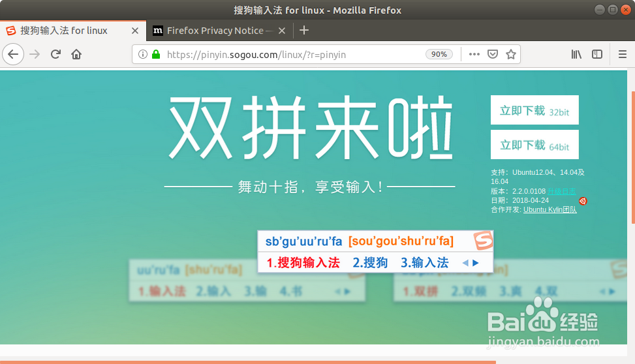Screen dimensions: 635x364
Task: Open the Firefox hamburger menu
Action: click(x=623, y=54)
